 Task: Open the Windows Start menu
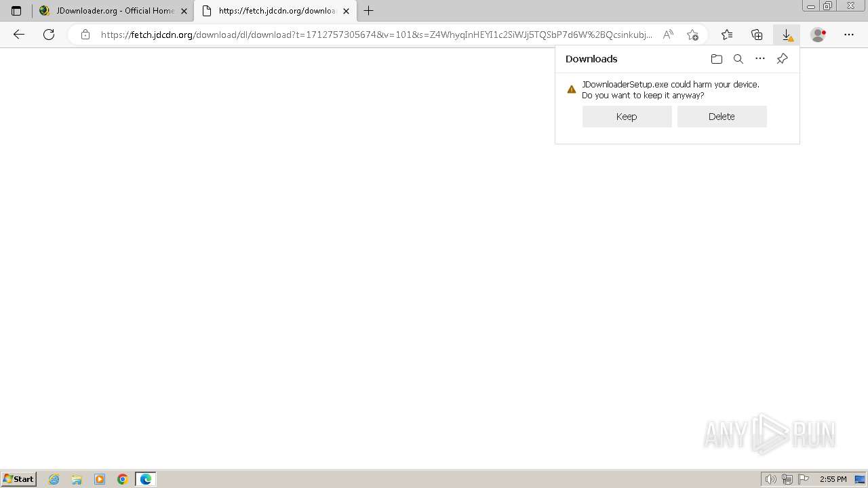click(x=19, y=479)
